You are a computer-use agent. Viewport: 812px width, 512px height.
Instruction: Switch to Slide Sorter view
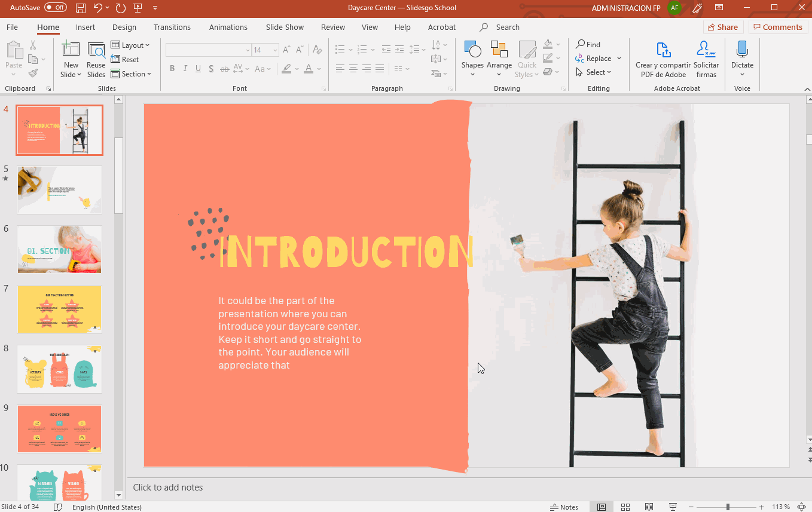click(625, 507)
